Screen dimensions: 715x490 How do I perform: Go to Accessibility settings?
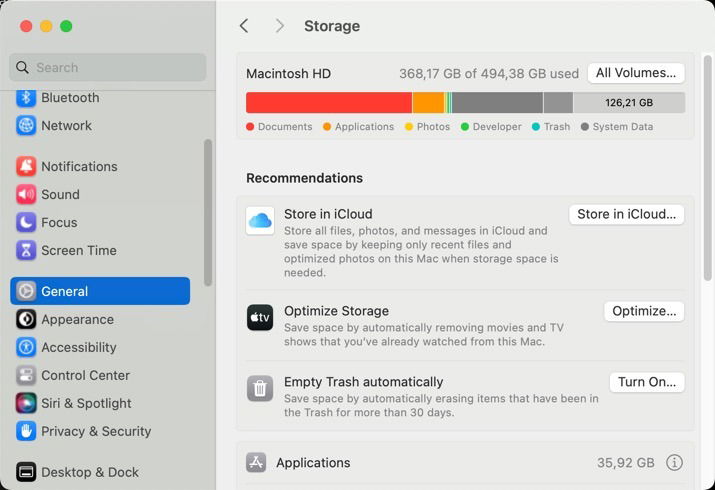point(100,347)
